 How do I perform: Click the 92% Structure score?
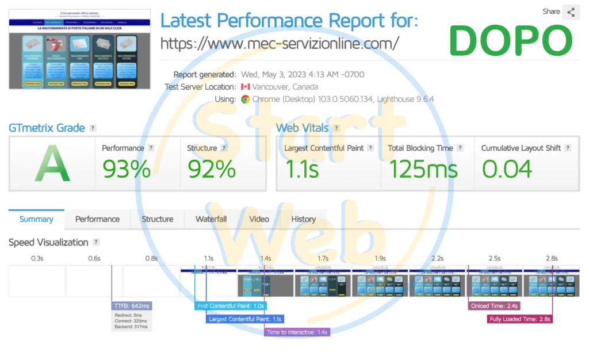[x=212, y=169]
